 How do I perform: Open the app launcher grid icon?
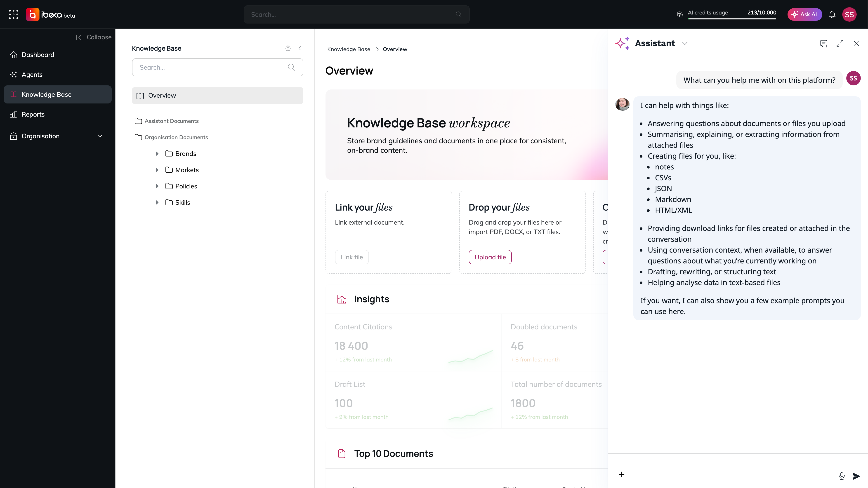(14, 14)
